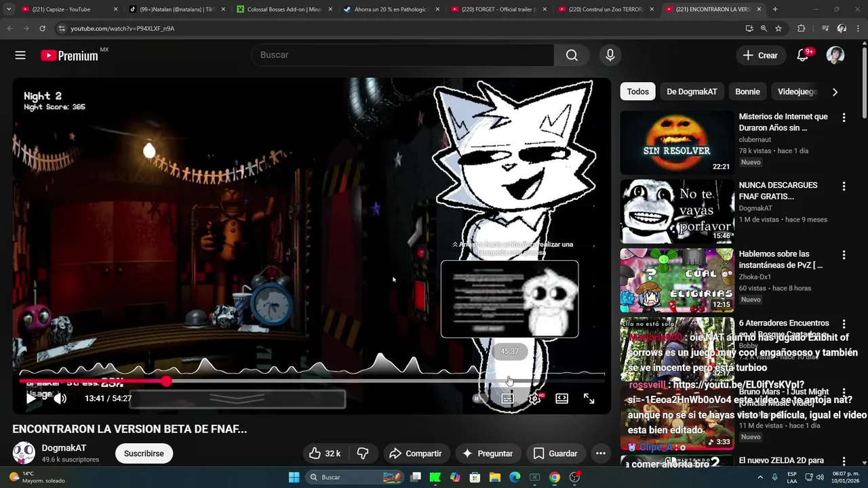
Task: Select the Todos filter chip
Action: (x=637, y=91)
